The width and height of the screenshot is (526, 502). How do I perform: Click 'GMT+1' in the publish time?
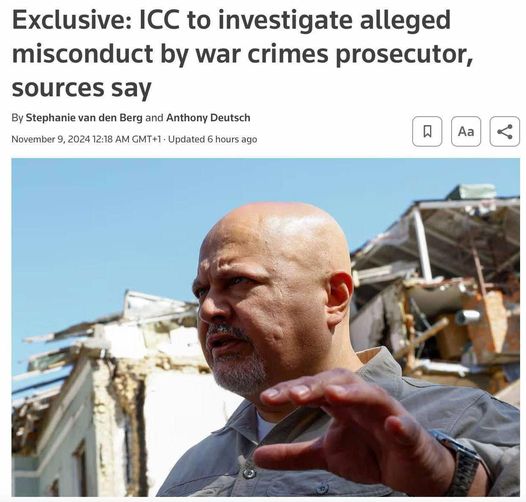147,139
